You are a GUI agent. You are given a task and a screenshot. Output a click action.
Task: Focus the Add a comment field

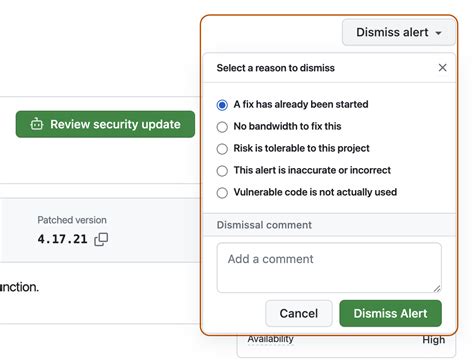coord(329,268)
